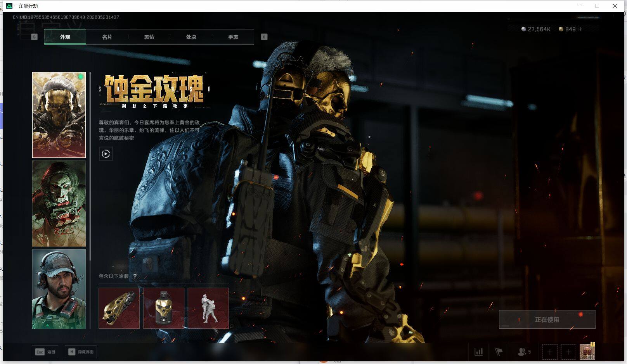Viewport: 627px width, 364px height.
Task: Select the gold skull knuckle item thumbnail
Action: [119, 308]
